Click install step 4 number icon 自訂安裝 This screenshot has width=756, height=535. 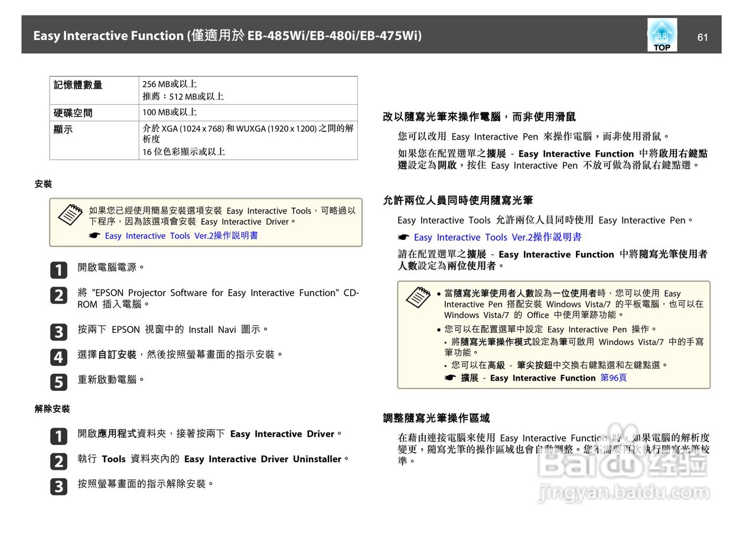click(58, 357)
